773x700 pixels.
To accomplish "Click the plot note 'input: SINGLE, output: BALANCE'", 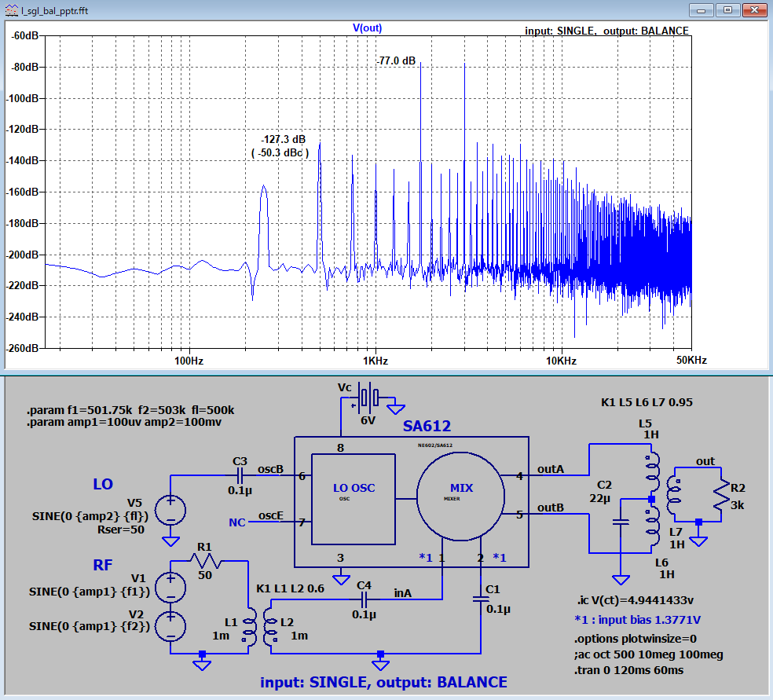I will pyautogui.click(x=606, y=31).
